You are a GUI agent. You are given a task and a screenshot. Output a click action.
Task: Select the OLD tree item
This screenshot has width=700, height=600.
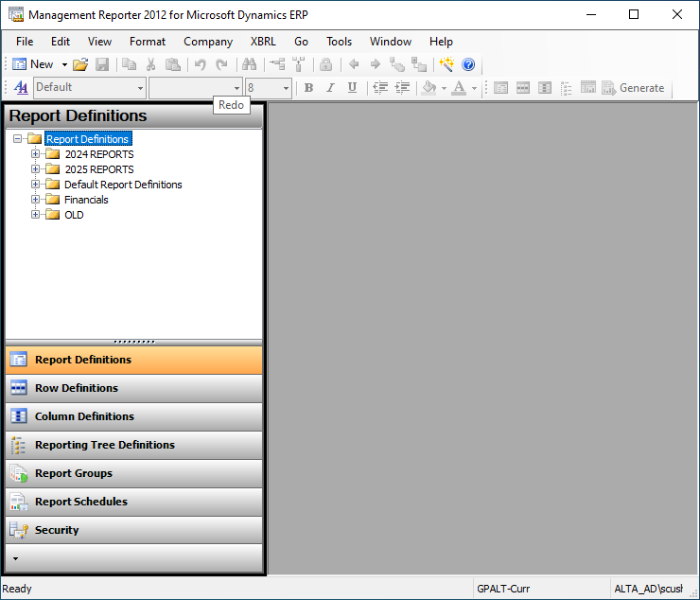click(x=74, y=215)
